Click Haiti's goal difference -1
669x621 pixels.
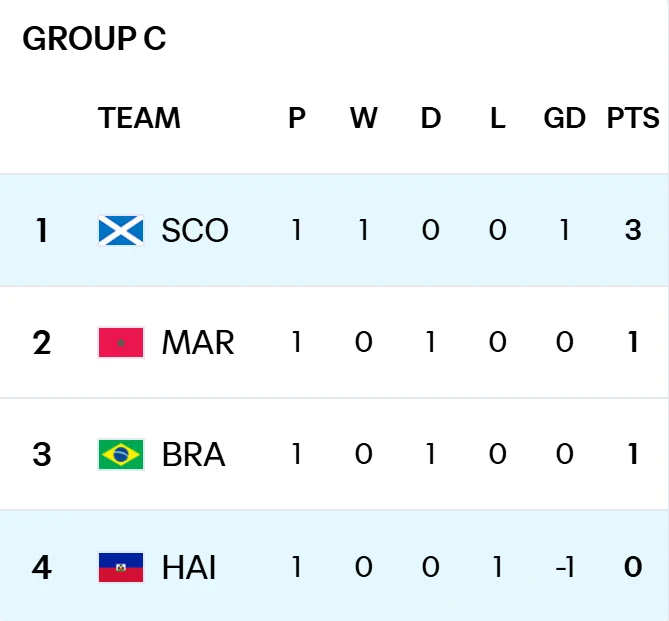click(x=564, y=568)
